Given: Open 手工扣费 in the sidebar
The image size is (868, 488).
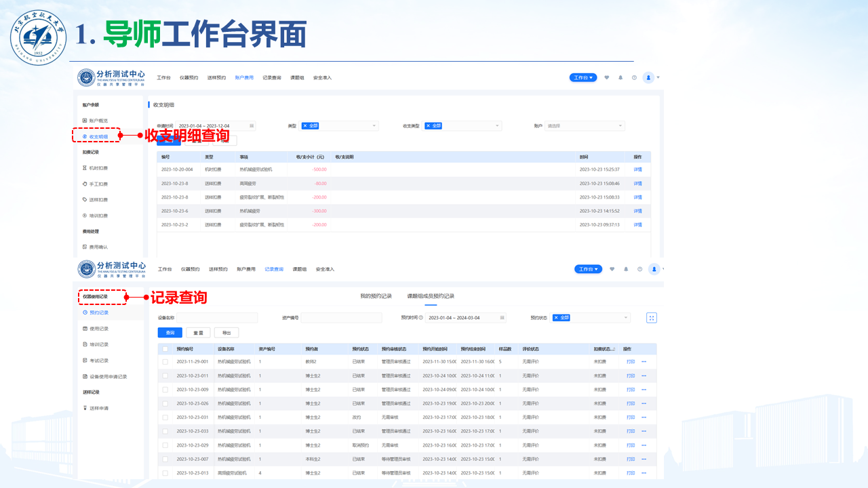Looking at the screenshot, I should [98, 184].
